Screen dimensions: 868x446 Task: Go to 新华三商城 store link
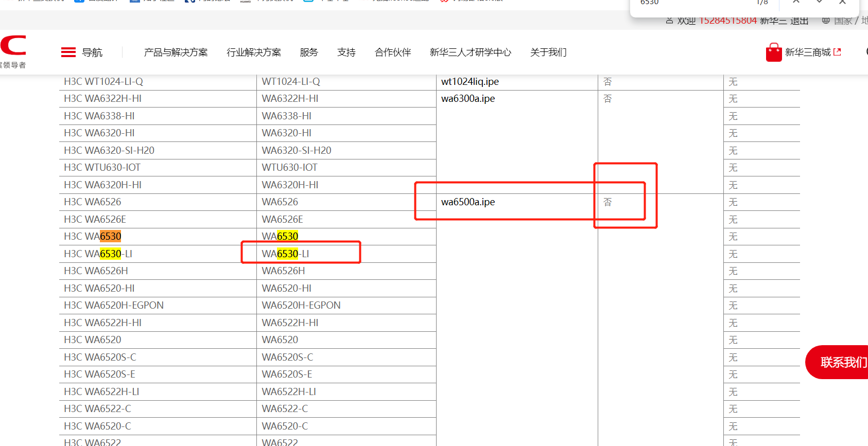[808, 52]
